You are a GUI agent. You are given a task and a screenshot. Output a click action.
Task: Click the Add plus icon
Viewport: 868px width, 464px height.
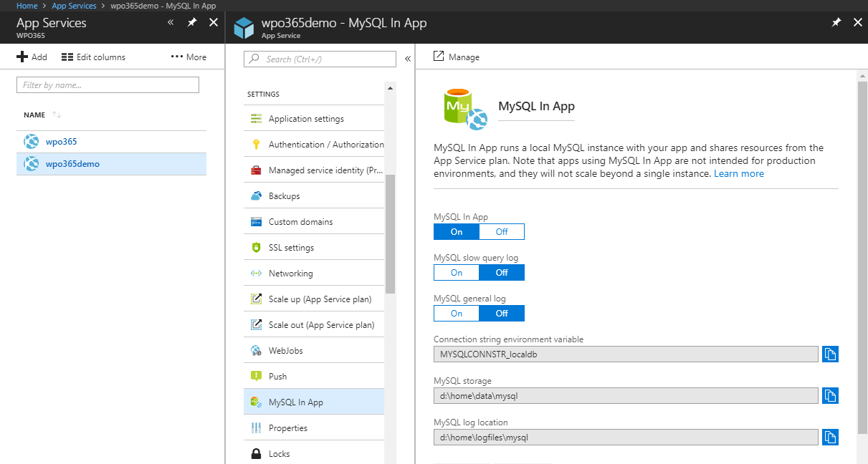[x=22, y=57]
